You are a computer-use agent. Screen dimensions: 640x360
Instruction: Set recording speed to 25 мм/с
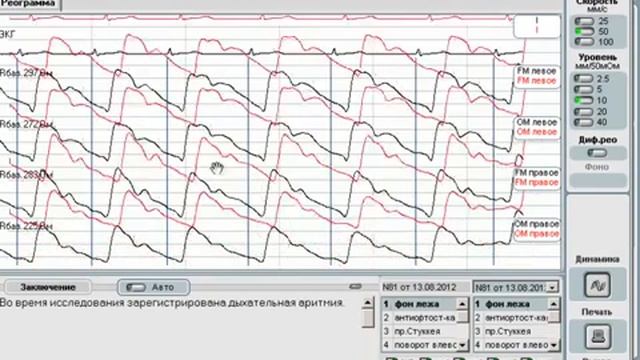pyautogui.click(x=584, y=21)
